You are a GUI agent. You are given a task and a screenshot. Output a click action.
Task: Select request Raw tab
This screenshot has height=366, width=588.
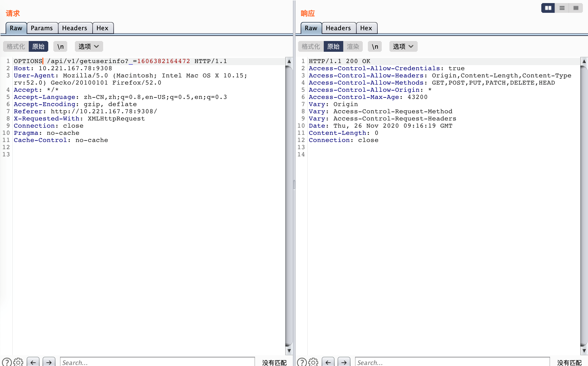[16, 28]
